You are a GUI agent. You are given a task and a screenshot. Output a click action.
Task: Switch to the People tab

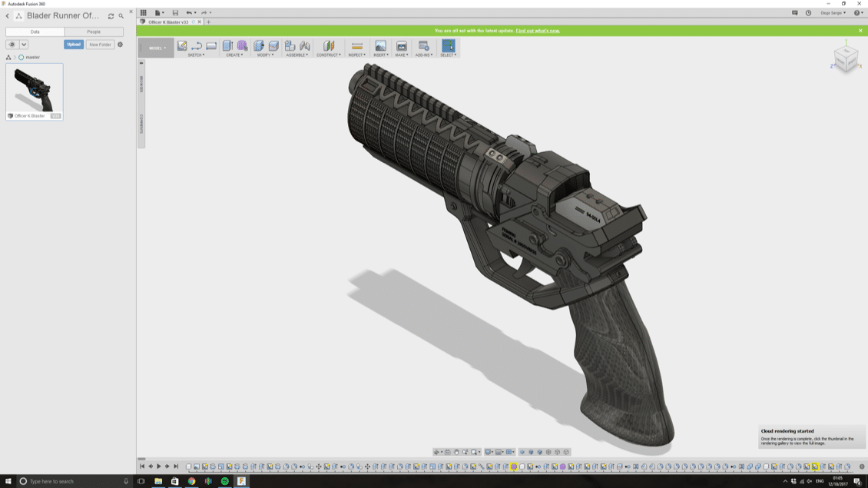pyautogui.click(x=94, y=32)
